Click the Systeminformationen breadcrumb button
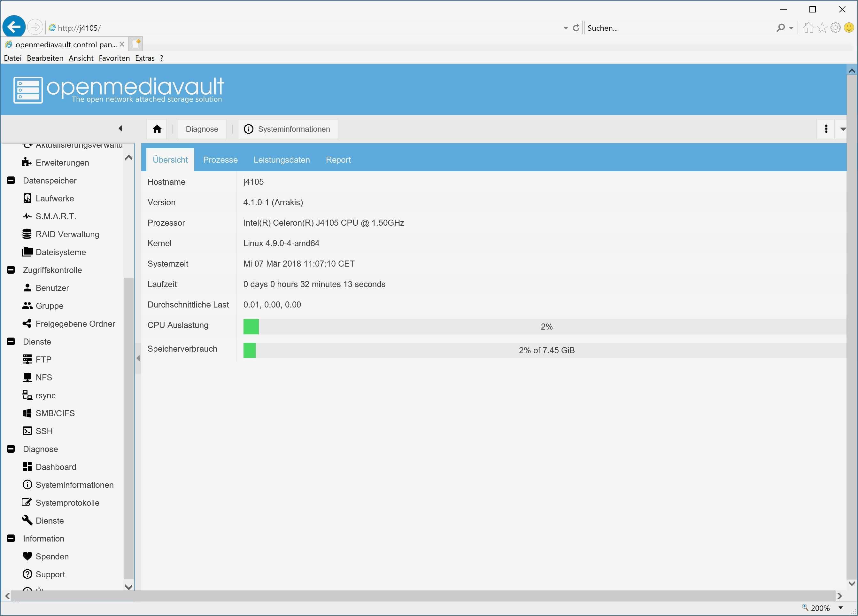 click(x=288, y=129)
